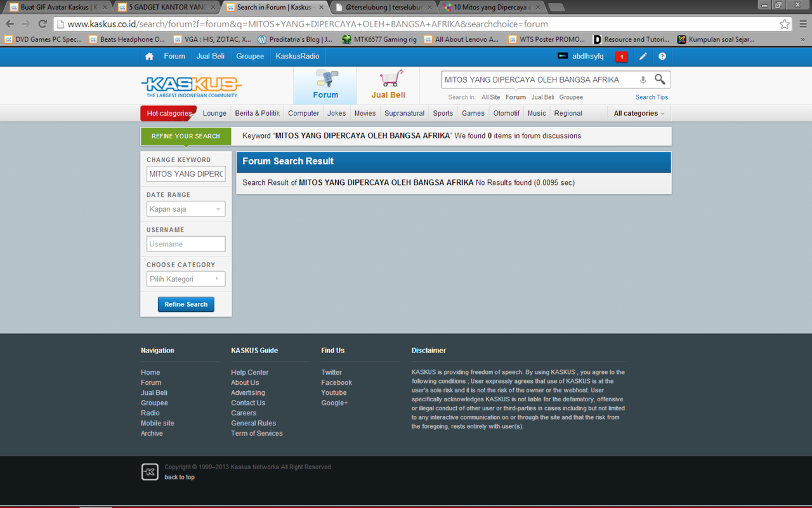812x508 pixels.
Task: Open the help question mark icon
Action: (662, 57)
